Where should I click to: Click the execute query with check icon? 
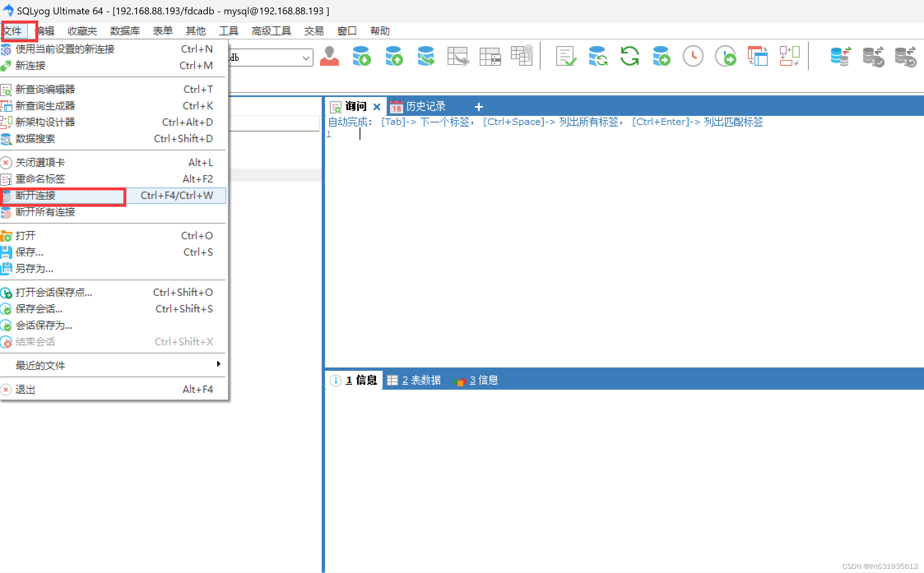coord(566,56)
